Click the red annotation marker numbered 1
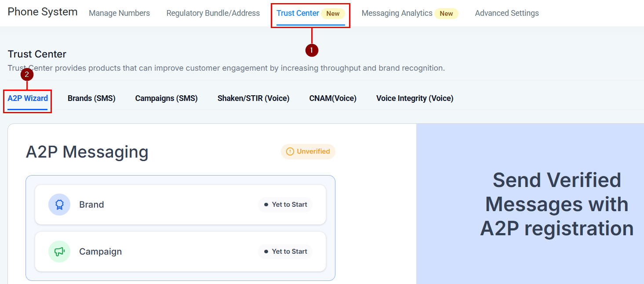644x284 pixels. 312,50
